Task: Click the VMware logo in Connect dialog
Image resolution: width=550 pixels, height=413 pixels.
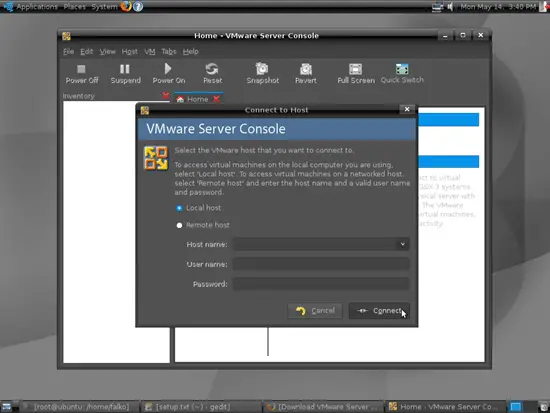Action: coord(156,158)
